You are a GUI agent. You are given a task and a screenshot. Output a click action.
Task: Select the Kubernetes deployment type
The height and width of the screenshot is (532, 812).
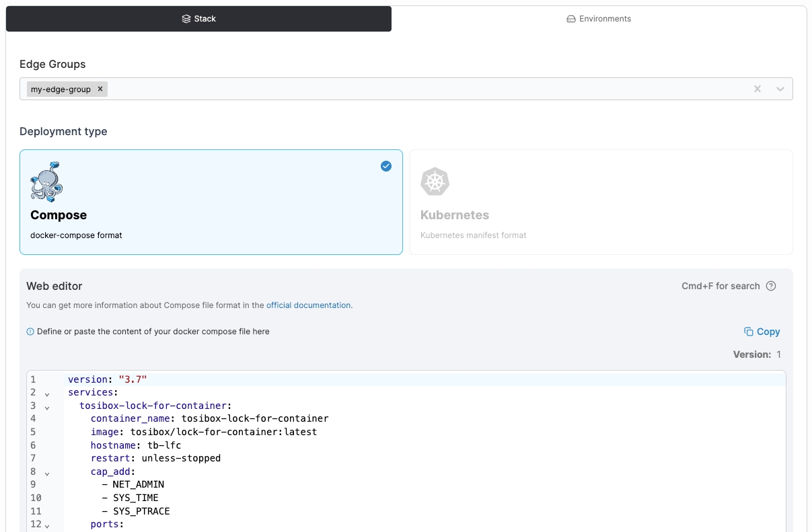click(601, 202)
